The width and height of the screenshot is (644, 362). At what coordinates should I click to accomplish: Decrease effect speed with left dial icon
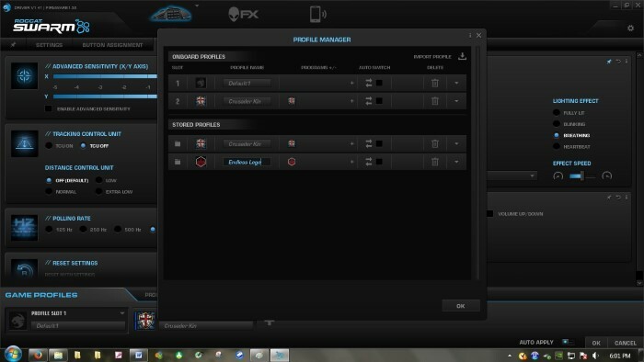(558, 176)
